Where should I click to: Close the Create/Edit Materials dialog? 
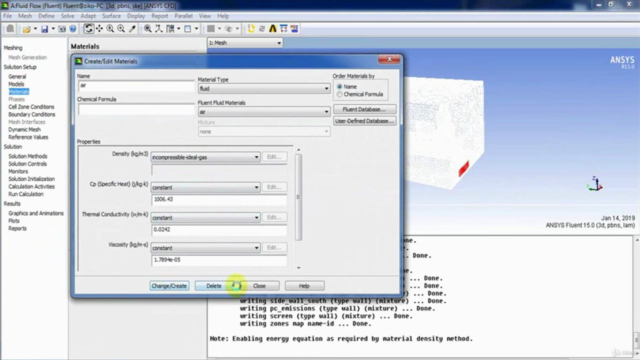pos(389,60)
